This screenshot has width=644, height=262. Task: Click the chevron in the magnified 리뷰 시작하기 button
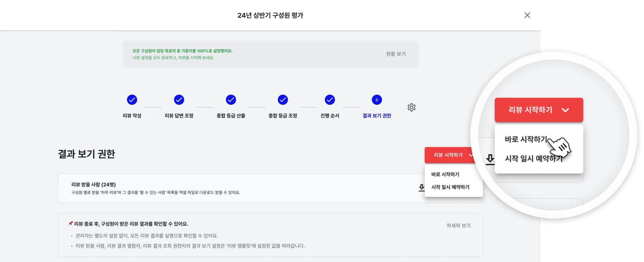565,110
